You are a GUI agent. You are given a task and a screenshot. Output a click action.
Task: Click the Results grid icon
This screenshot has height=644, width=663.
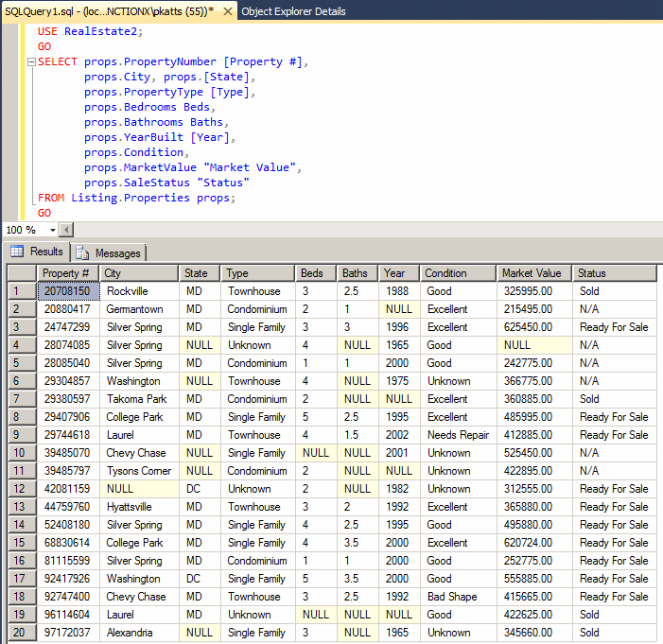(x=17, y=252)
